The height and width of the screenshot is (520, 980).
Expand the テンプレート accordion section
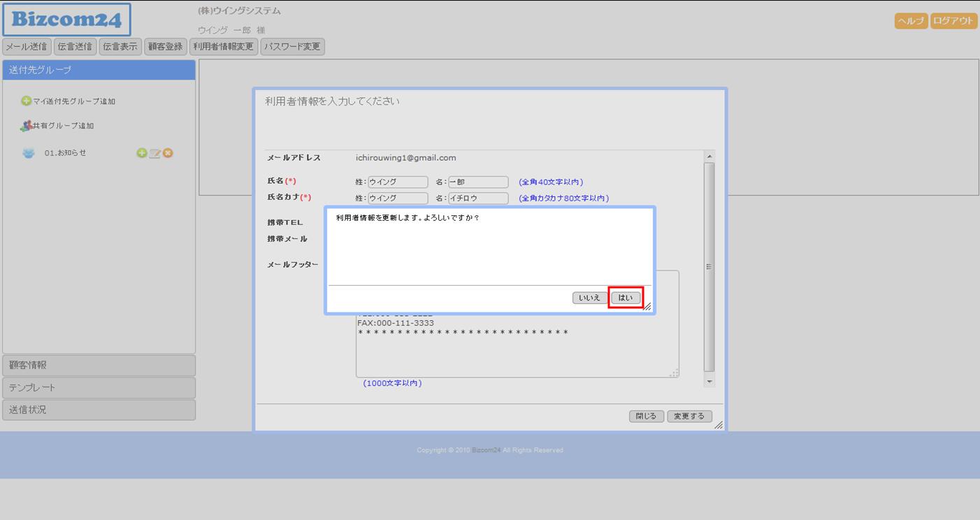coord(99,387)
